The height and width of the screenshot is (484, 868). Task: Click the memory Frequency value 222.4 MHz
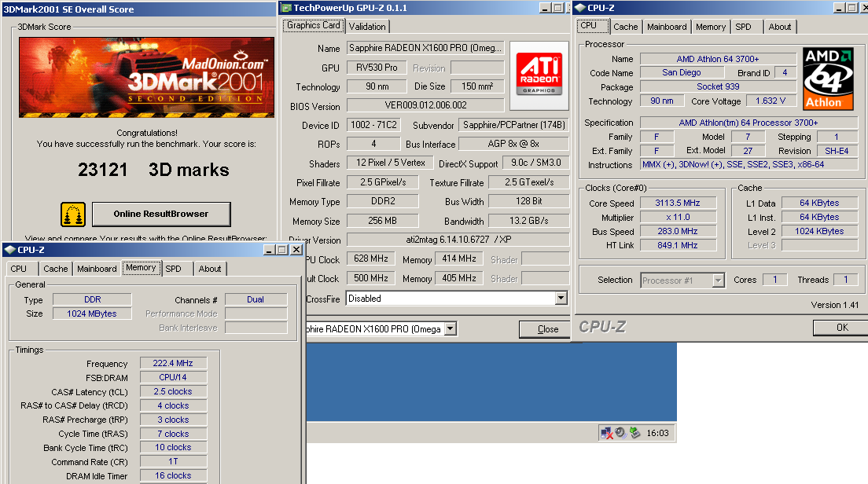click(x=173, y=364)
